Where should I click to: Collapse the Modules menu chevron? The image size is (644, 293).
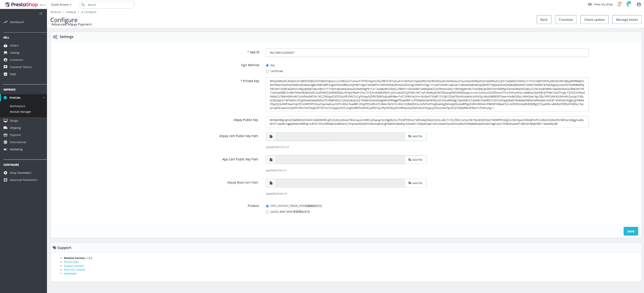pos(44,98)
